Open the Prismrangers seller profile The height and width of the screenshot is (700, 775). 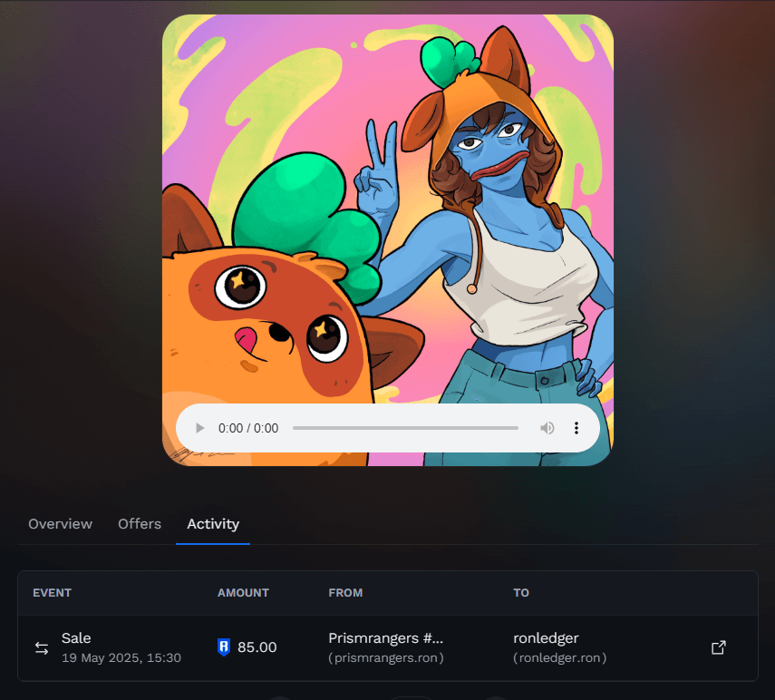tap(385, 638)
